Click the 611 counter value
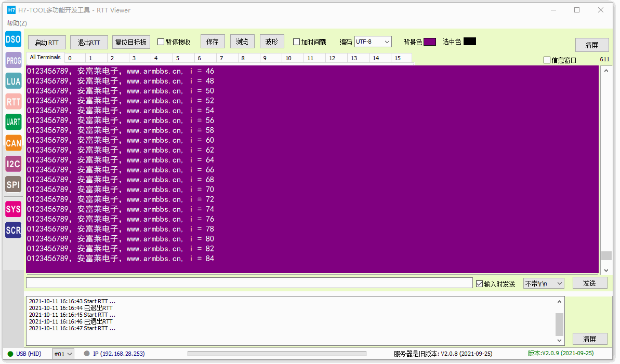The width and height of the screenshot is (620, 364). coord(604,59)
